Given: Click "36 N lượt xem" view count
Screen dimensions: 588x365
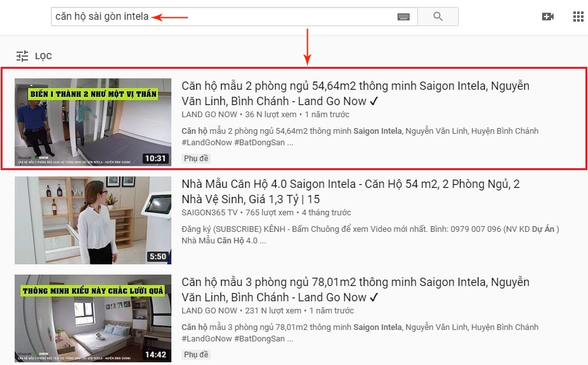Looking at the screenshot, I should tap(271, 115).
